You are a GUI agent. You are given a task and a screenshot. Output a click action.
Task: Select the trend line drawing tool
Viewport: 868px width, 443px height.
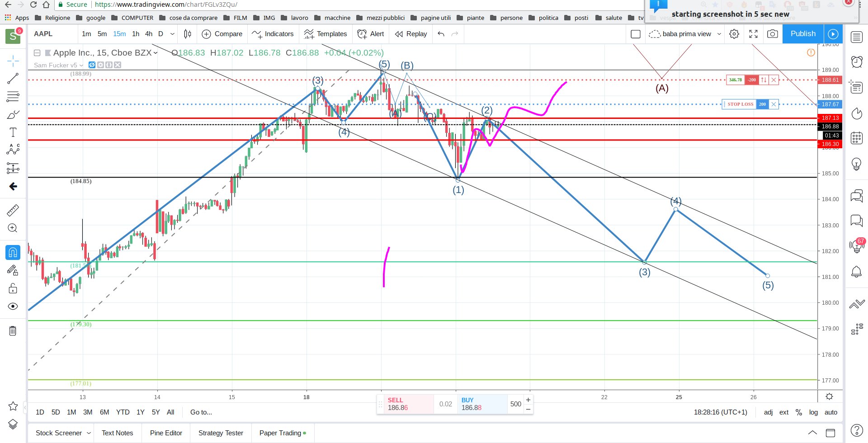pyautogui.click(x=13, y=79)
